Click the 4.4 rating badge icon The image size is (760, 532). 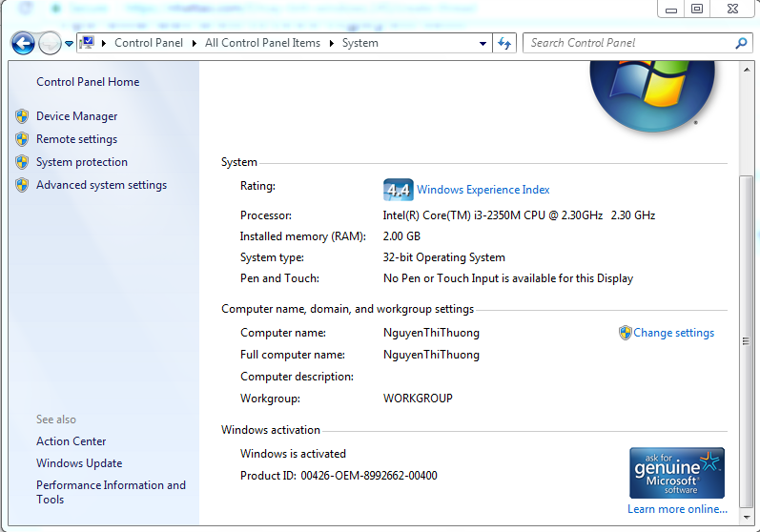pos(398,190)
